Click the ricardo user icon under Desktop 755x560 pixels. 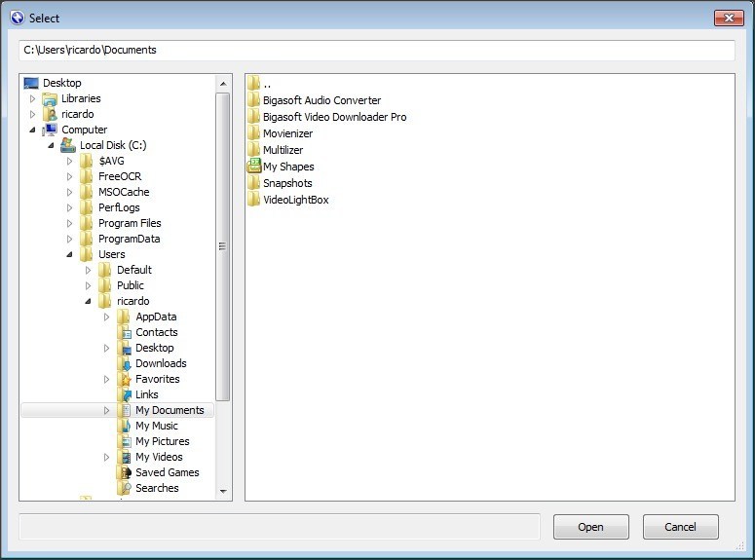tap(50, 115)
